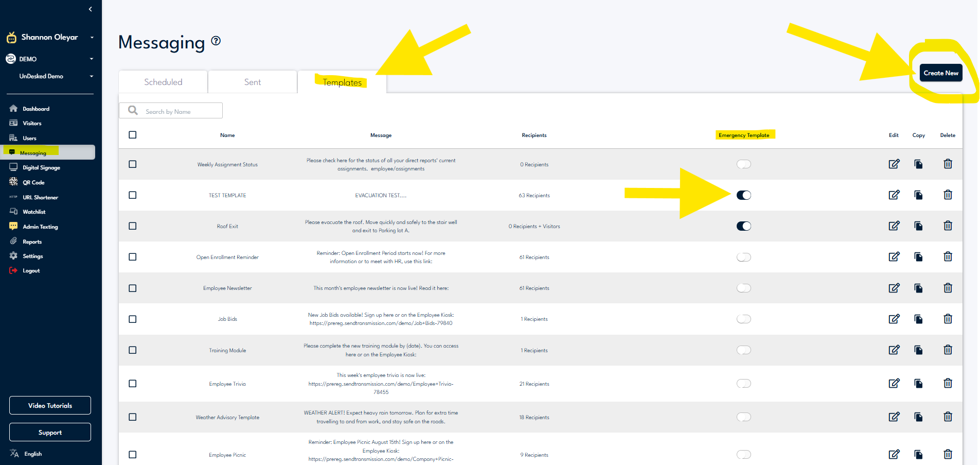Image resolution: width=980 pixels, height=465 pixels.
Task: Delete the Training Module template
Action: (x=948, y=350)
